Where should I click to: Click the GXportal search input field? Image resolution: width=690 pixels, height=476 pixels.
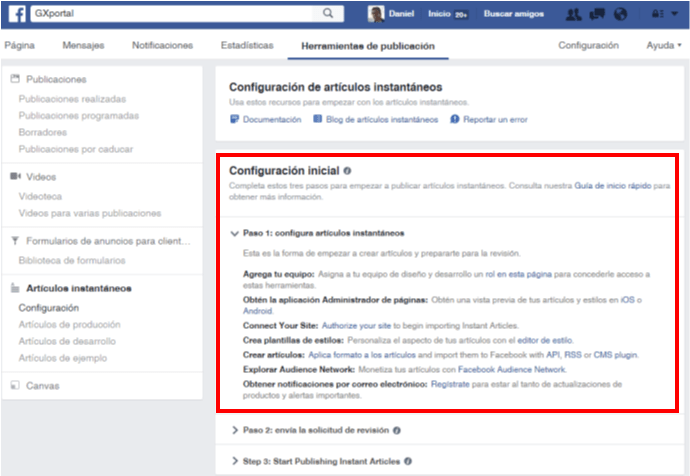180,14
